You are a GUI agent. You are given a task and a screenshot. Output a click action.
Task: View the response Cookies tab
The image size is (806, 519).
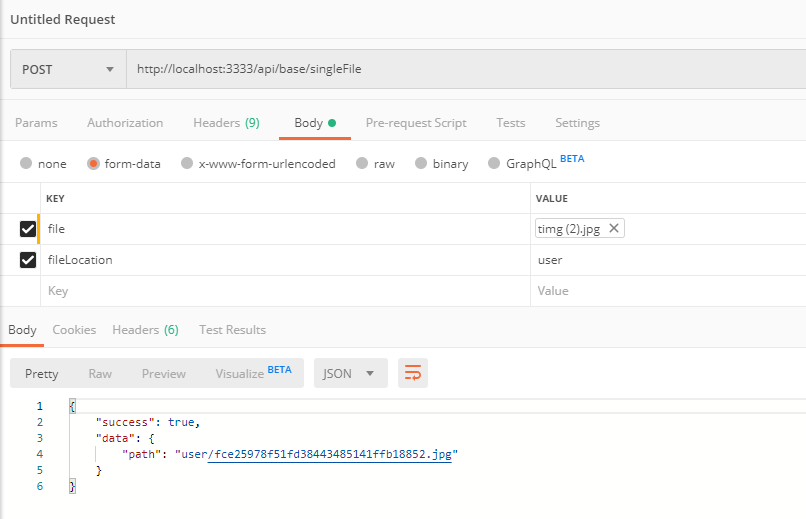coord(74,330)
